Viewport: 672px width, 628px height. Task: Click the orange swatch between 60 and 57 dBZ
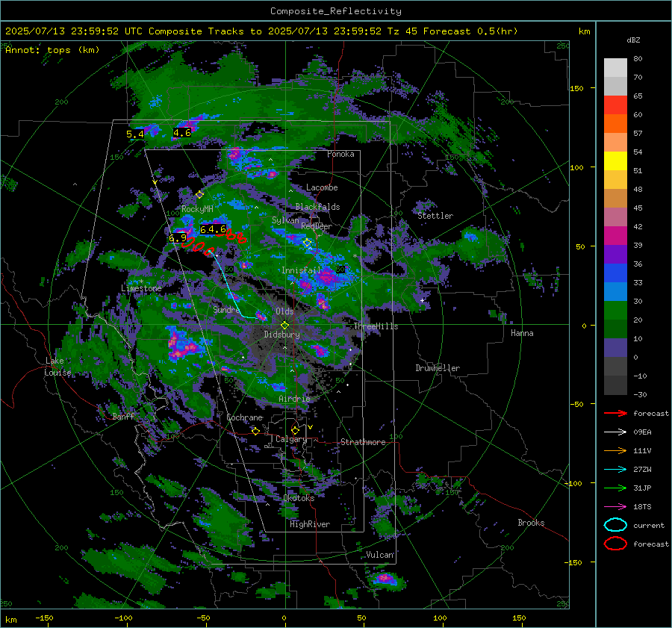tap(615, 124)
